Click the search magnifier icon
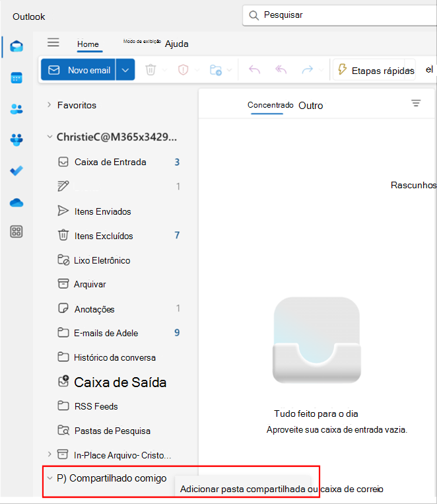 (254, 15)
